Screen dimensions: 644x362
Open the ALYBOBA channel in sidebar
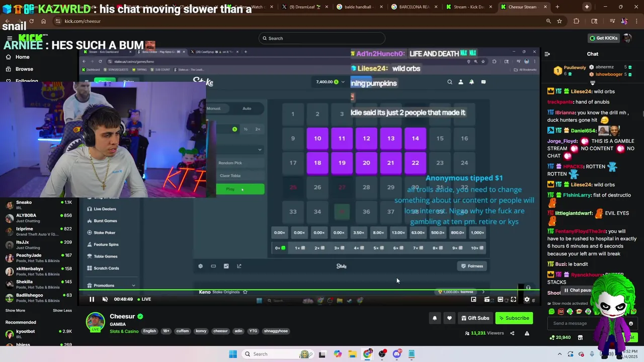[x=38, y=218]
